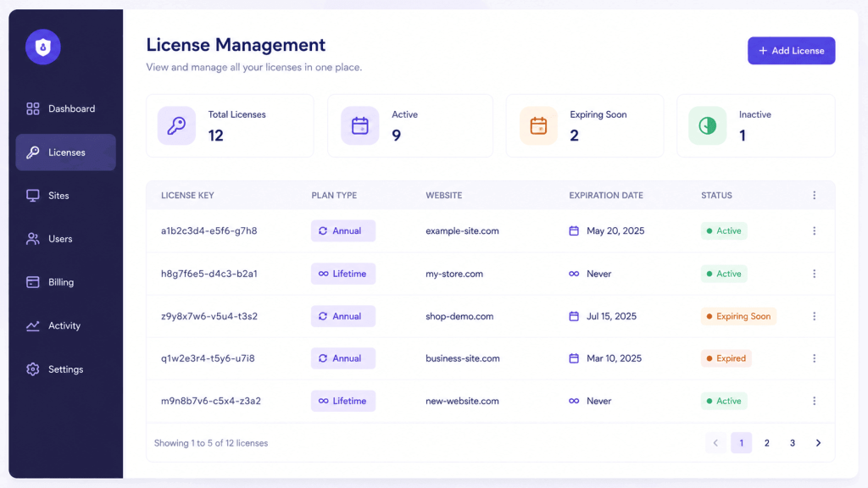This screenshot has height=488, width=868.
Task: Click the calendar icon beside Mar 10, 2025
Action: click(x=574, y=358)
